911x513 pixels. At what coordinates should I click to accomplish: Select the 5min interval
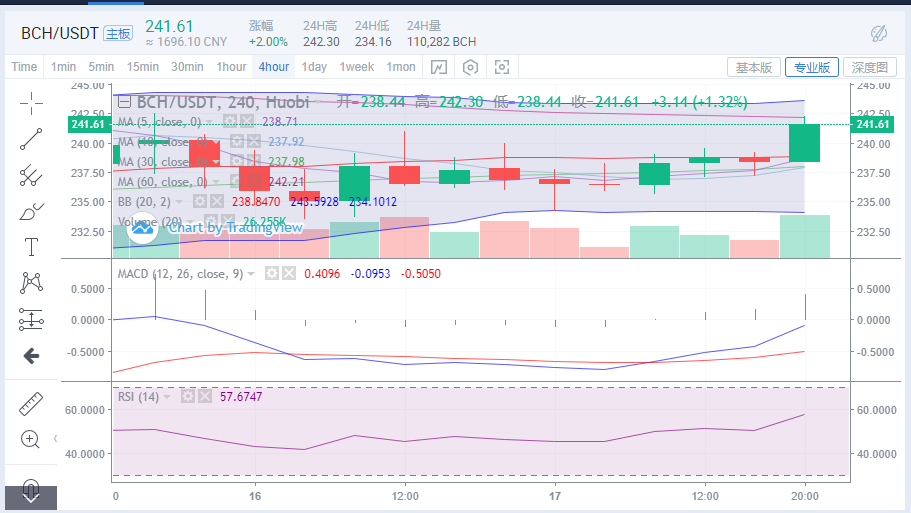tap(101, 67)
